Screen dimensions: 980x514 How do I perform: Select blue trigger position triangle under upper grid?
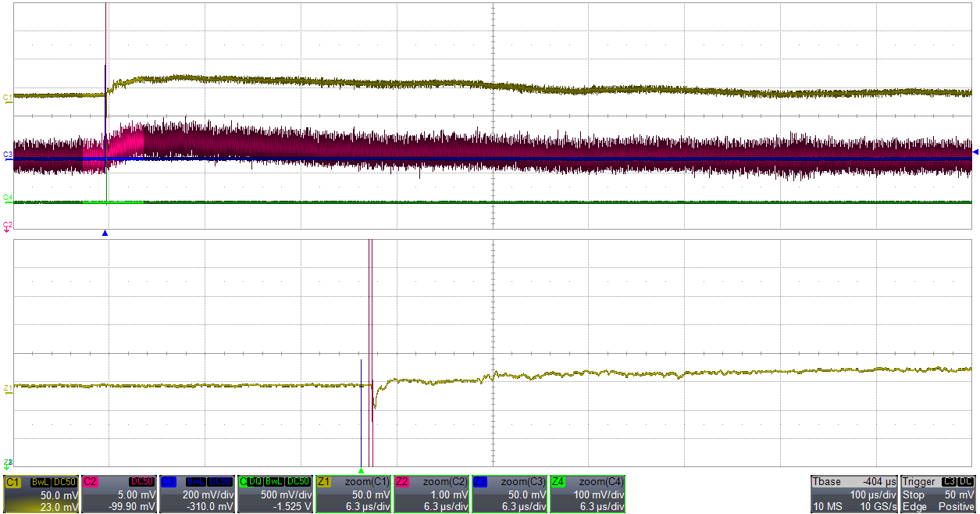[105, 234]
